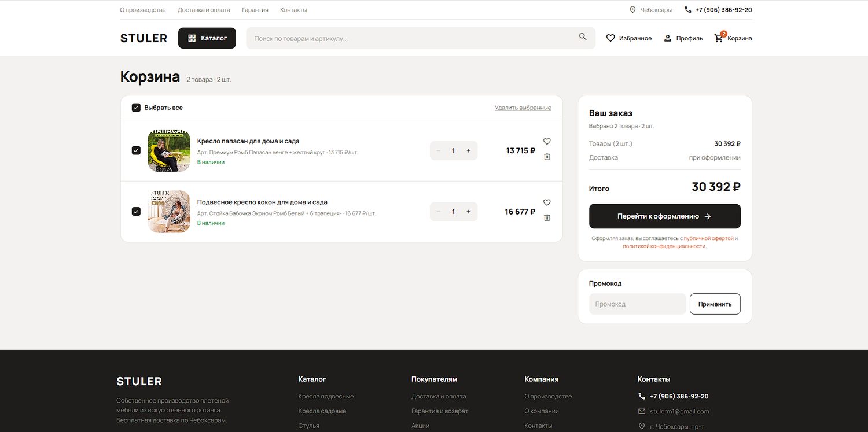This screenshot has height=432, width=868.
Task: Open footer link Гарантия и возврат
Action: 440,411
